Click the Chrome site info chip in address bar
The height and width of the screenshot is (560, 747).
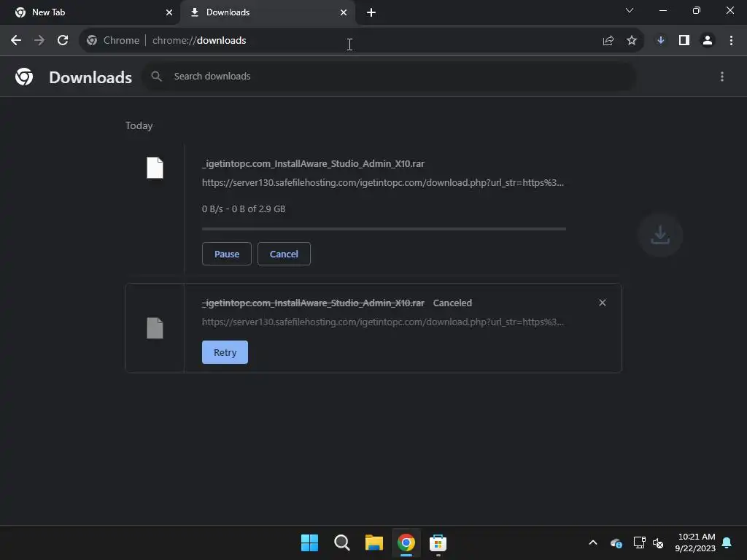point(113,41)
